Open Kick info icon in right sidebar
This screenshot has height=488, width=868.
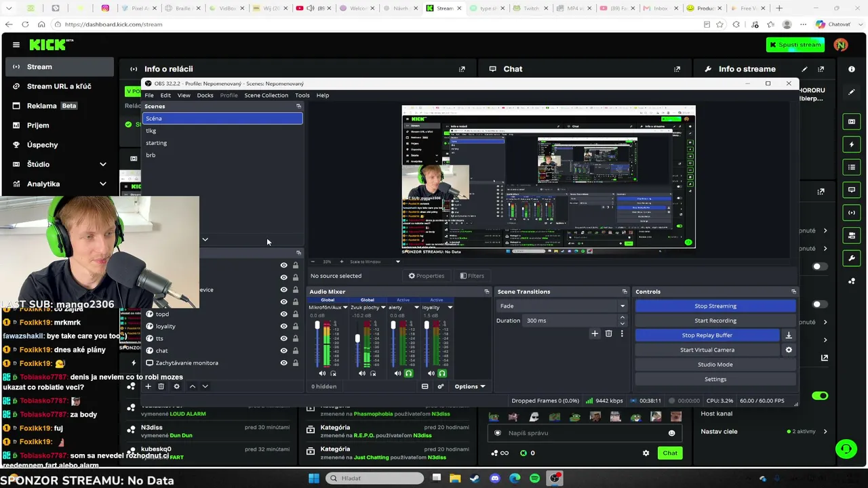852,69
